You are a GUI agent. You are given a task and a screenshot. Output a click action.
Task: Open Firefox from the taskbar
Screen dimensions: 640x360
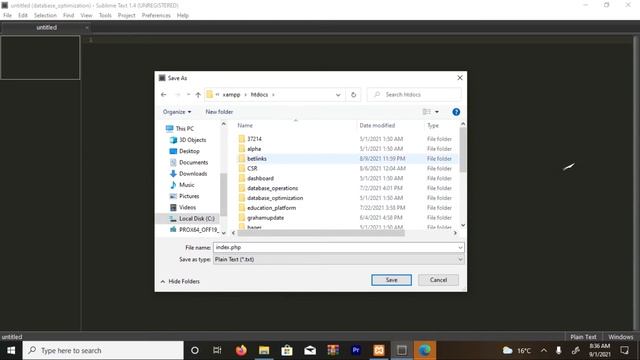(241, 351)
